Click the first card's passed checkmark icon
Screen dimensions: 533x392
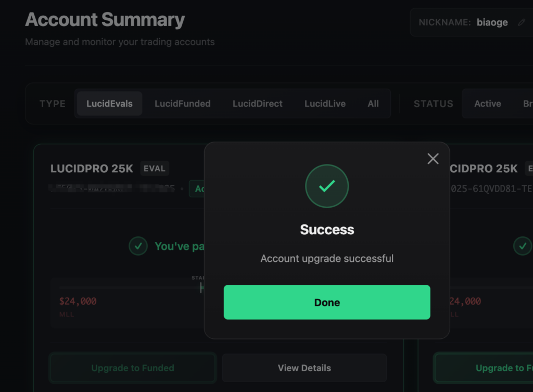click(138, 246)
